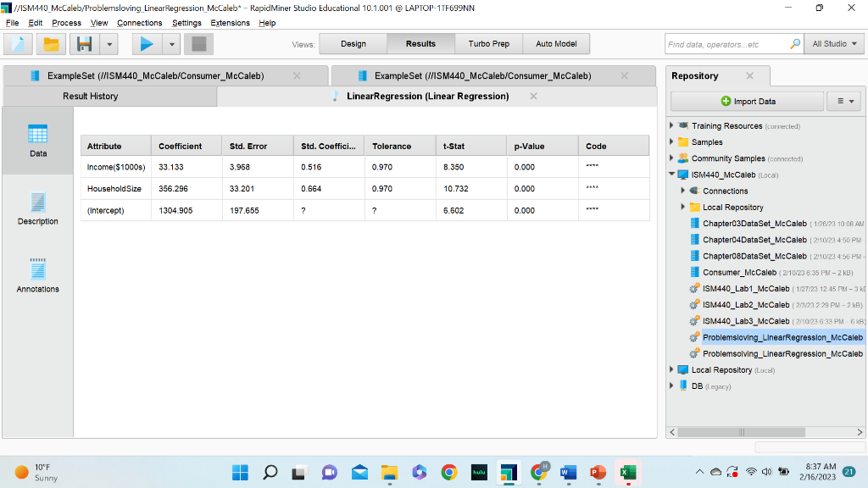The height and width of the screenshot is (488, 868).
Task: Open the run options dropdown arrow
Action: [172, 44]
